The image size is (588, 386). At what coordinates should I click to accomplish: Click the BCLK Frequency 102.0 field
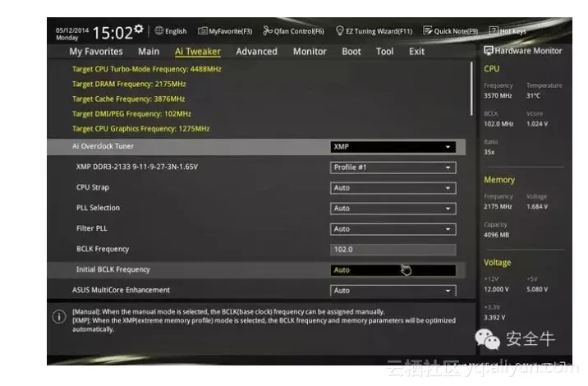click(393, 250)
